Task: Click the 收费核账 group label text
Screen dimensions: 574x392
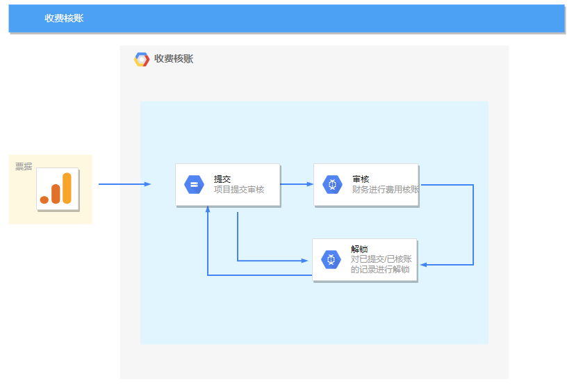Action: (174, 58)
